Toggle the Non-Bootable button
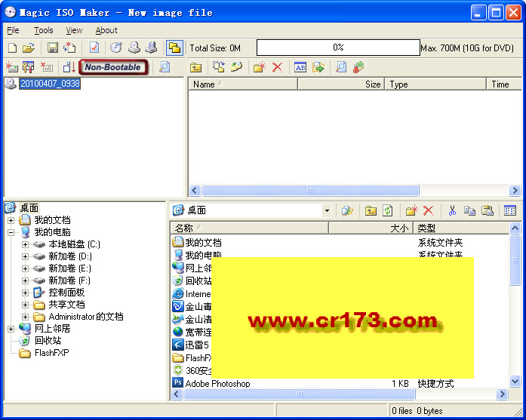Image resolution: width=526 pixels, height=420 pixels. point(113,67)
